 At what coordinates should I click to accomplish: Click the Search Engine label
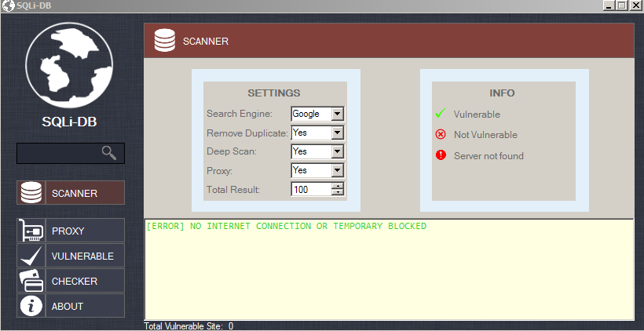[240, 114]
